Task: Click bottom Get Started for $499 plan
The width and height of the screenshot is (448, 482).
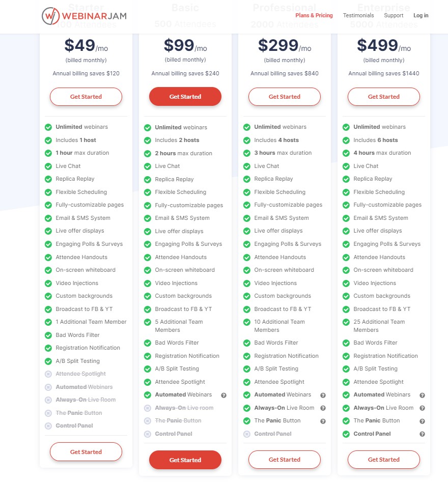Action: point(384,460)
